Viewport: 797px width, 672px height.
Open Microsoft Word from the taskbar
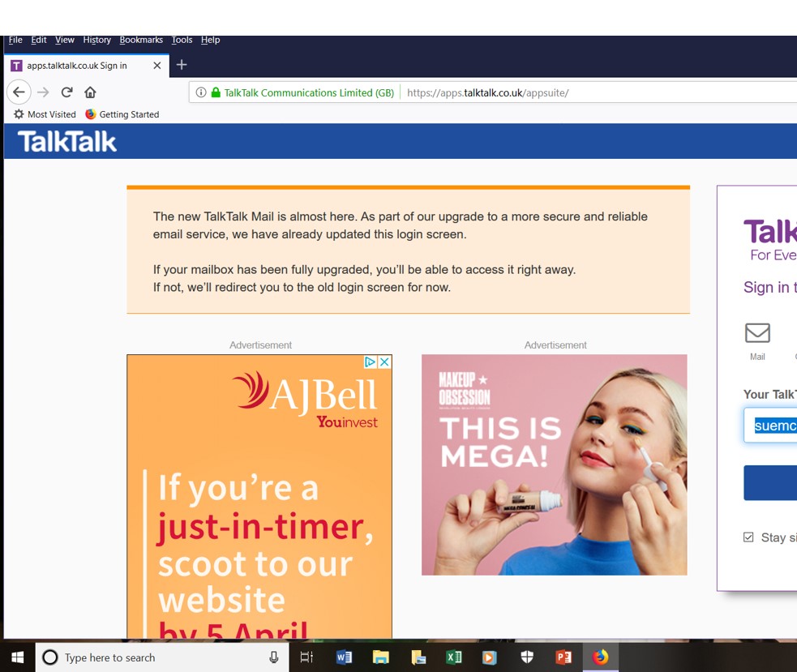tap(344, 657)
